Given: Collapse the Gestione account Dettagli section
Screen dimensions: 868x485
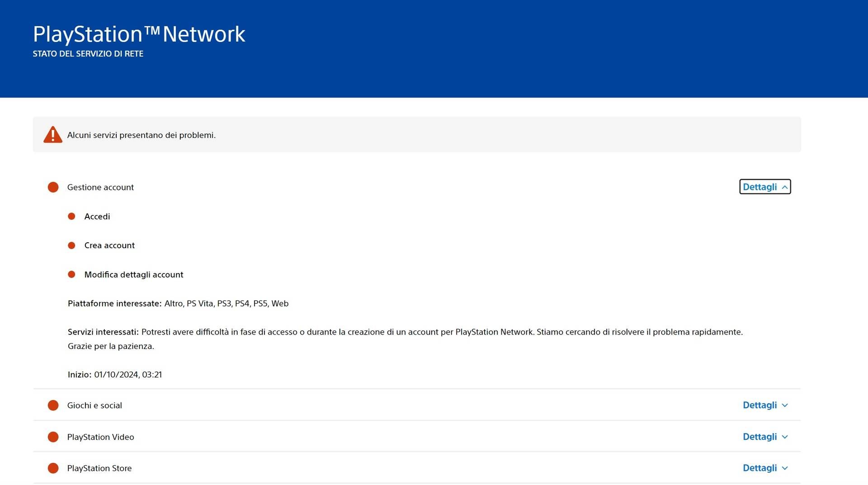Looking at the screenshot, I should [765, 187].
